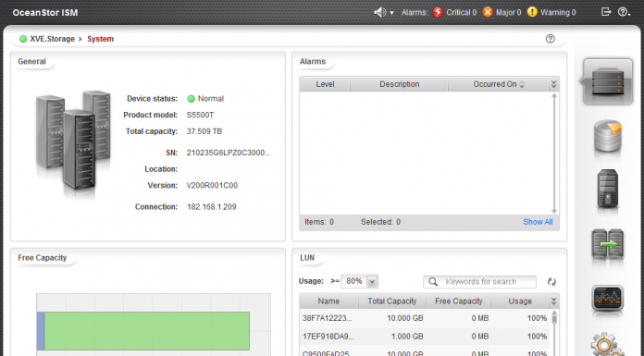
Task: Click the Items: 0 status in Alarms
Action: [319, 222]
